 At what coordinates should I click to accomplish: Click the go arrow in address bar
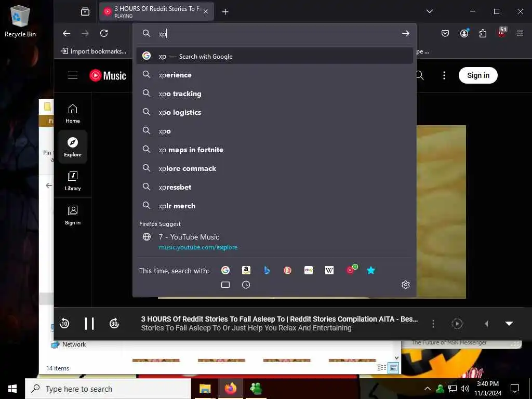pyautogui.click(x=405, y=33)
